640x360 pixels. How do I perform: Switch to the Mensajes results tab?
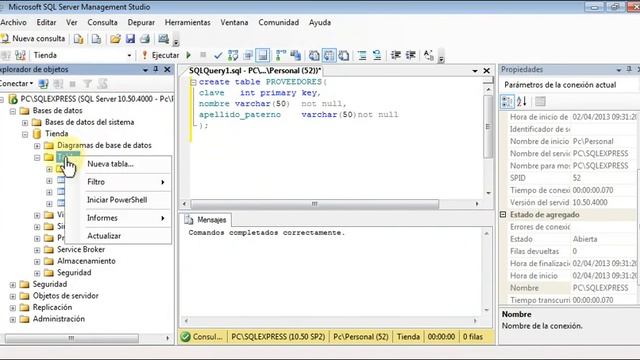coord(206,220)
